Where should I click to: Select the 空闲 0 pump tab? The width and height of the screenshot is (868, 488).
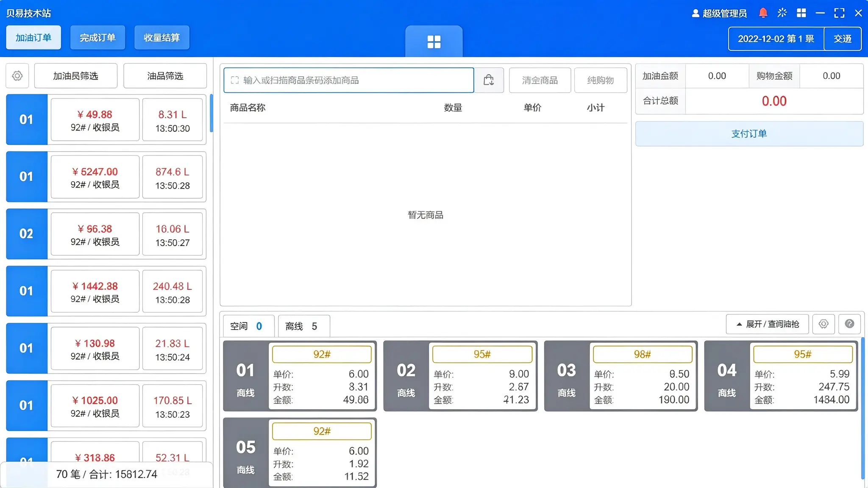pos(248,326)
